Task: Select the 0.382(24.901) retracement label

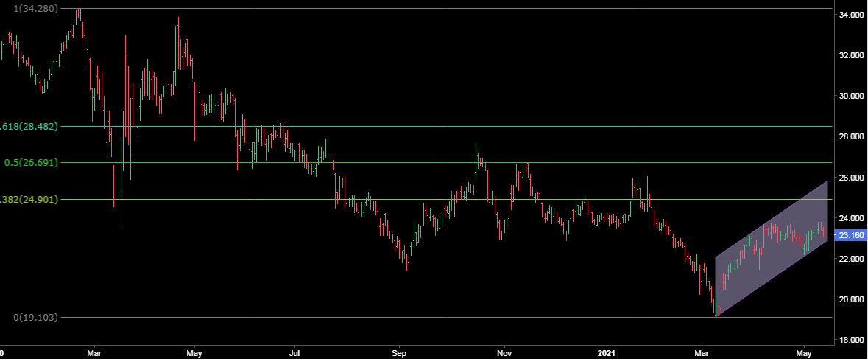Action: pyautogui.click(x=29, y=199)
